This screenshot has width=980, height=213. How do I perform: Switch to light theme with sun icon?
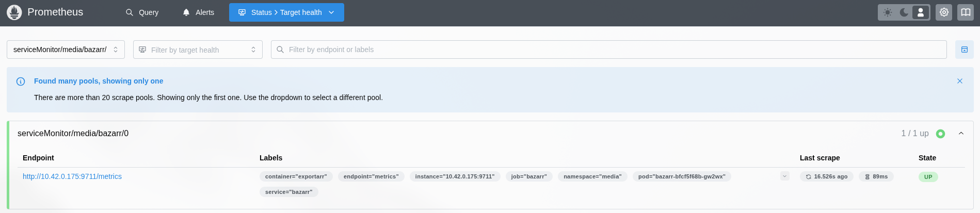[x=888, y=12]
